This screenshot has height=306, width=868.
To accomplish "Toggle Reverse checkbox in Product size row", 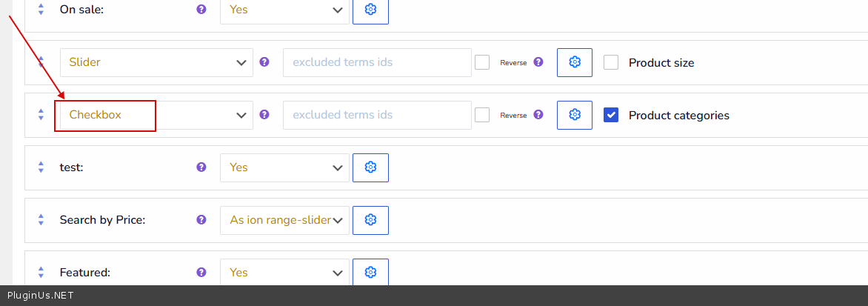I will click(x=482, y=62).
